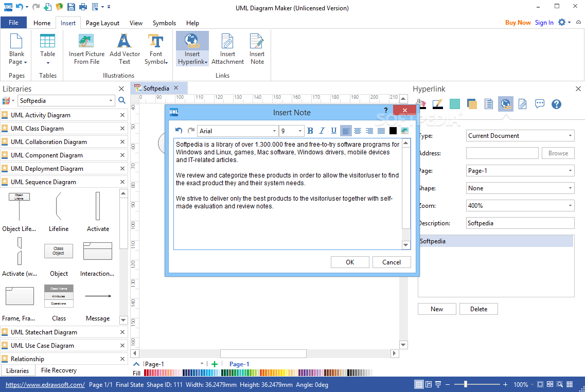585x392 pixels.
Task: Open the attachment panel icon in side pane
Action: [x=522, y=104]
